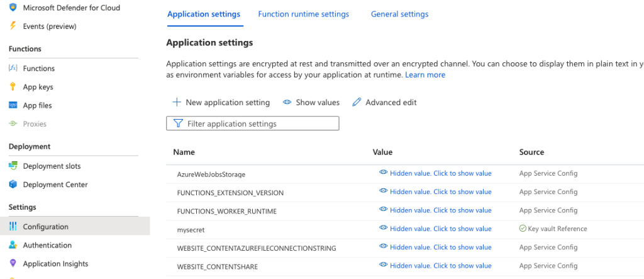
Task: Switch to Function runtime settings tab
Action: [x=304, y=14]
